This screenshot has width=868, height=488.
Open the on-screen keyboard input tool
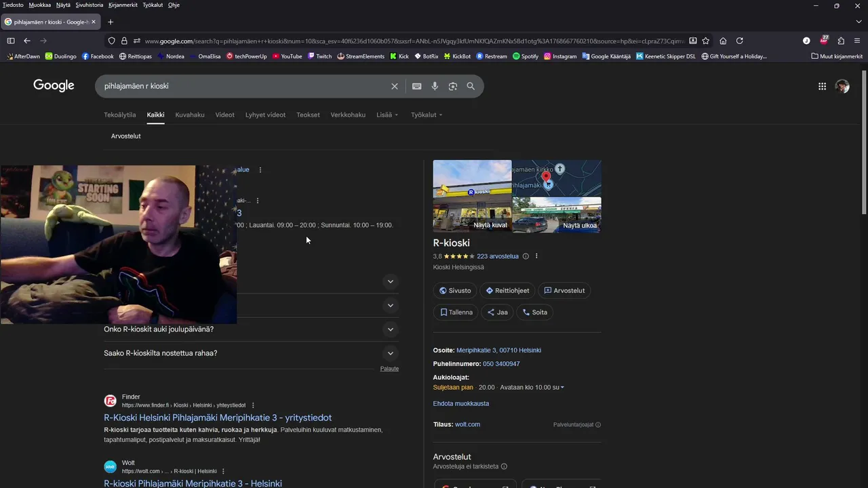(416, 86)
